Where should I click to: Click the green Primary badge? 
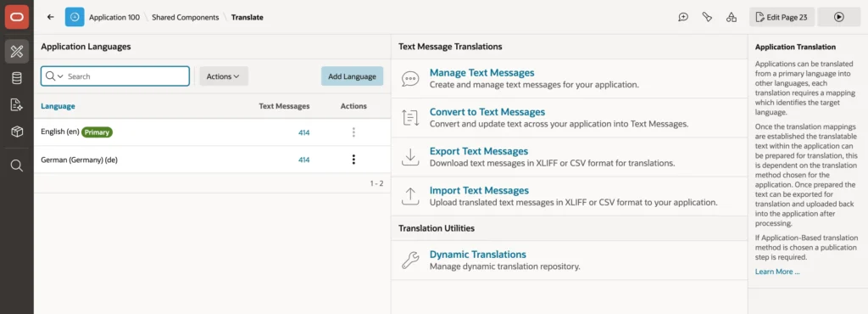(97, 132)
